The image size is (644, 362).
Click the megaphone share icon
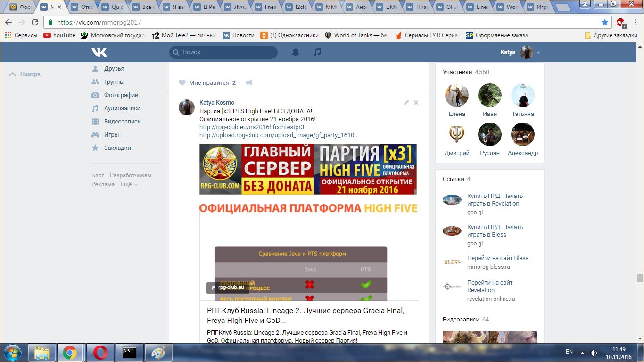[249, 83]
